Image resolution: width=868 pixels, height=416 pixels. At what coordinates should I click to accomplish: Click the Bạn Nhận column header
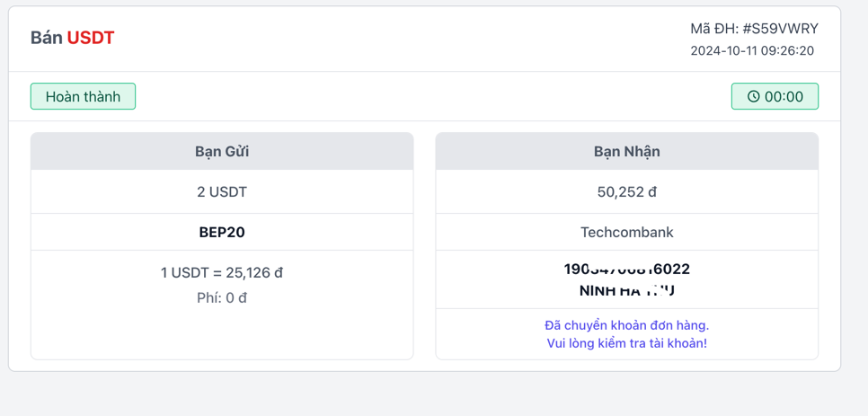626,152
